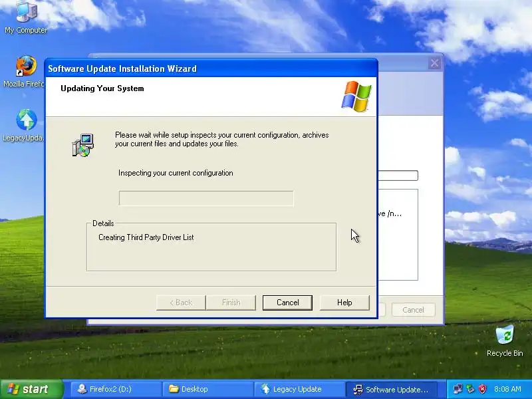Click the progress bar in the background window
Viewport: 532px width, 399px height.
click(398, 176)
